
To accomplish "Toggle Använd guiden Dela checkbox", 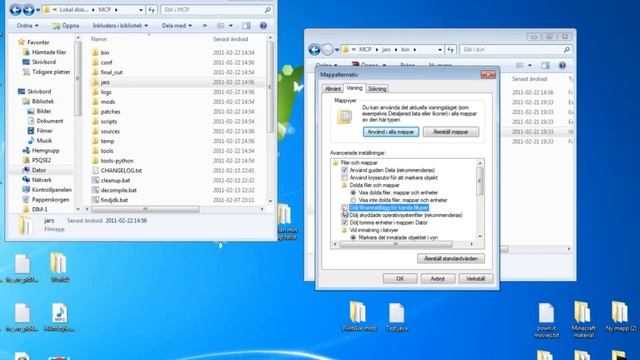I will click(x=344, y=170).
